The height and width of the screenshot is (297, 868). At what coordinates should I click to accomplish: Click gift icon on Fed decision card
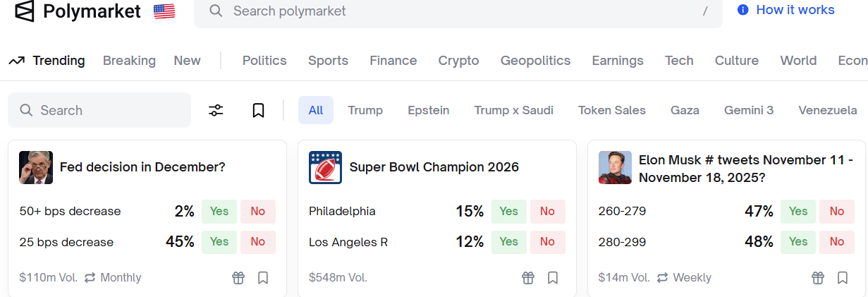click(238, 278)
